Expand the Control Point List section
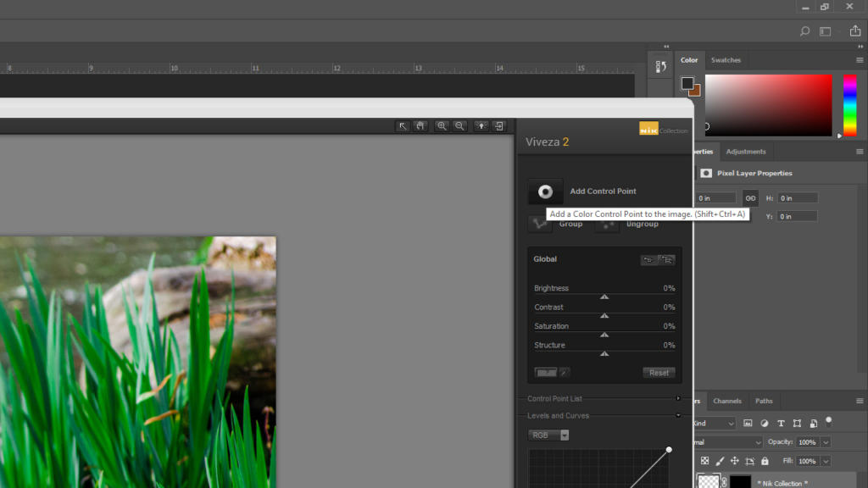The height and width of the screenshot is (488, 868). 678,398
